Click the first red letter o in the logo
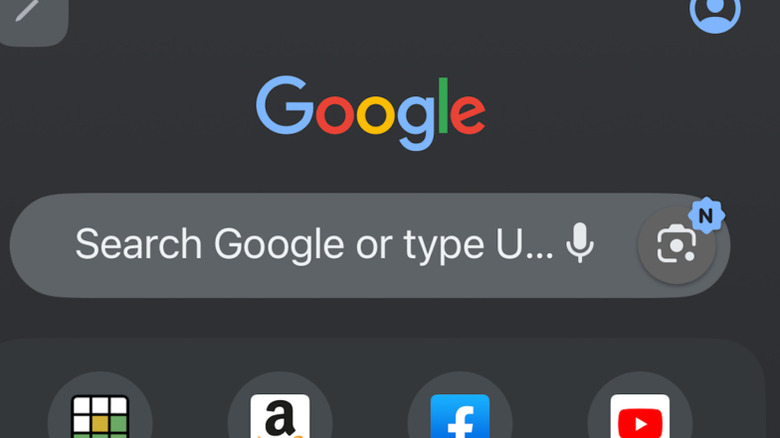This screenshot has height=438, width=780. point(335,115)
